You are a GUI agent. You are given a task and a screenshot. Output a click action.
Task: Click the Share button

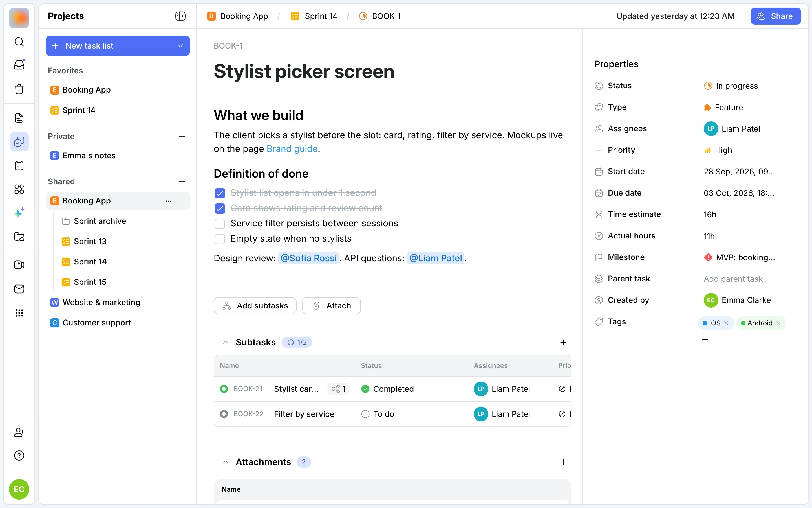(775, 16)
